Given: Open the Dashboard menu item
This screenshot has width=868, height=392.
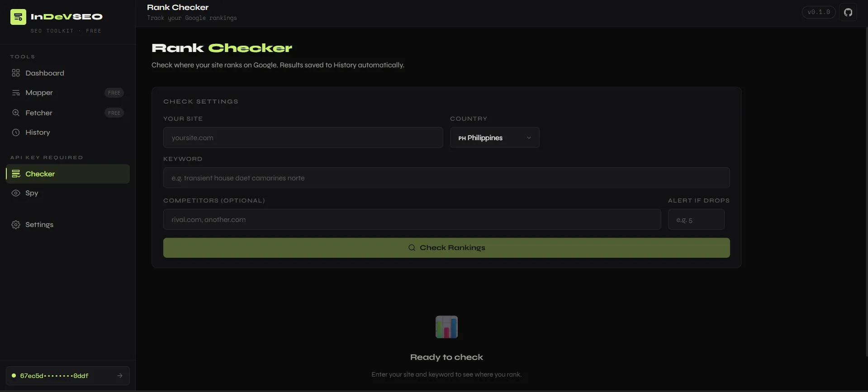Looking at the screenshot, I should point(68,73).
